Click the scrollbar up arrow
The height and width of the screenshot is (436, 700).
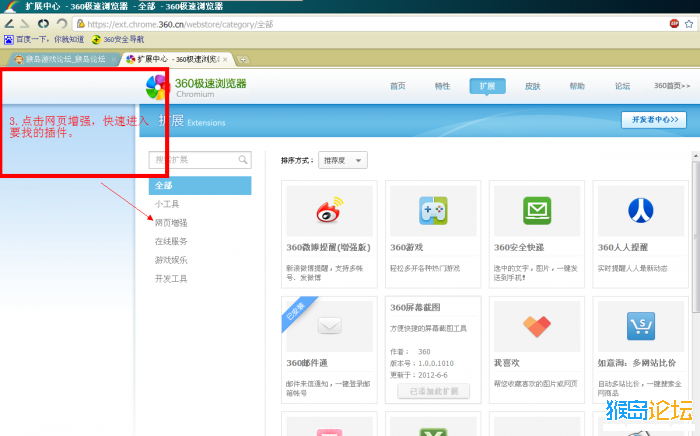point(696,156)
